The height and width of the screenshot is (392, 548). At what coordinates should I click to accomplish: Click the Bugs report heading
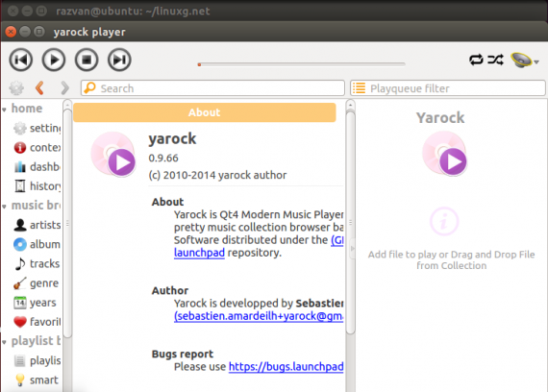(x=182, y=354)
